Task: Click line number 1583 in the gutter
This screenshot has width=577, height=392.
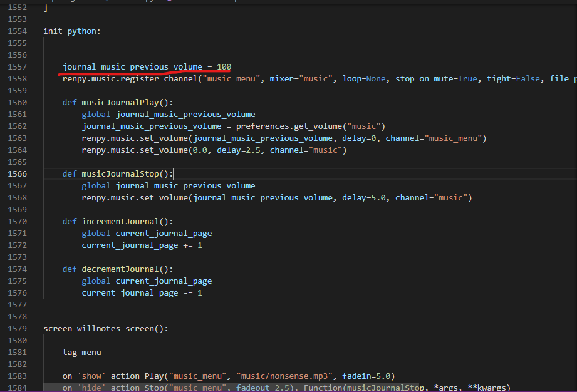Action: pos(18,376)
